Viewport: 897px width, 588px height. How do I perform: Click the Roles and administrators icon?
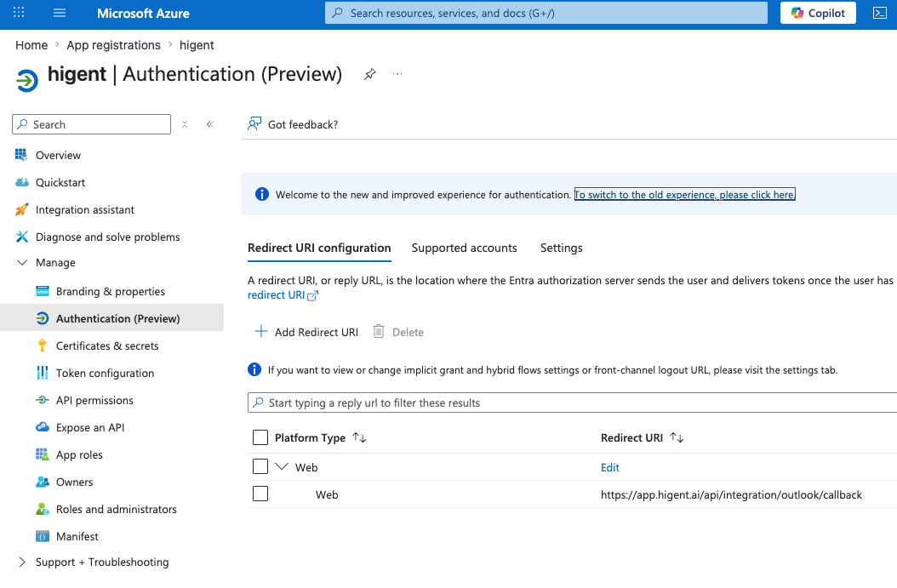[43, 509]
